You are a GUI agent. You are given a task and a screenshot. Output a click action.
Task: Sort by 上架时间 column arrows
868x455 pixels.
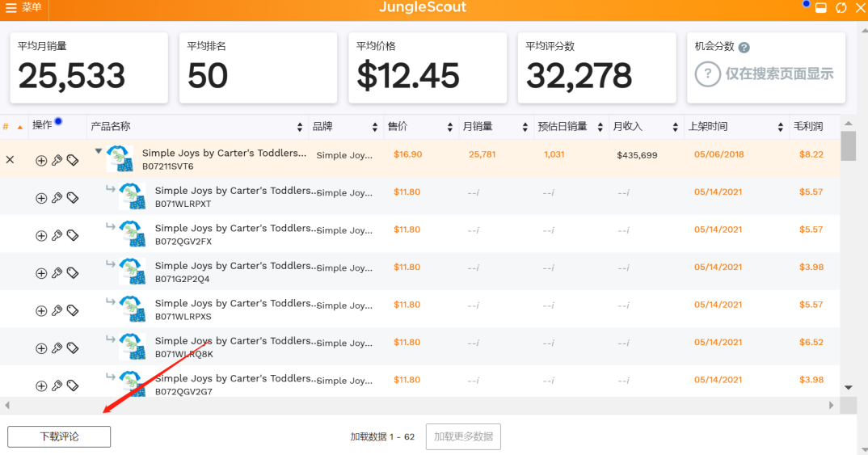pyautogui.click(x=780, y=128)
